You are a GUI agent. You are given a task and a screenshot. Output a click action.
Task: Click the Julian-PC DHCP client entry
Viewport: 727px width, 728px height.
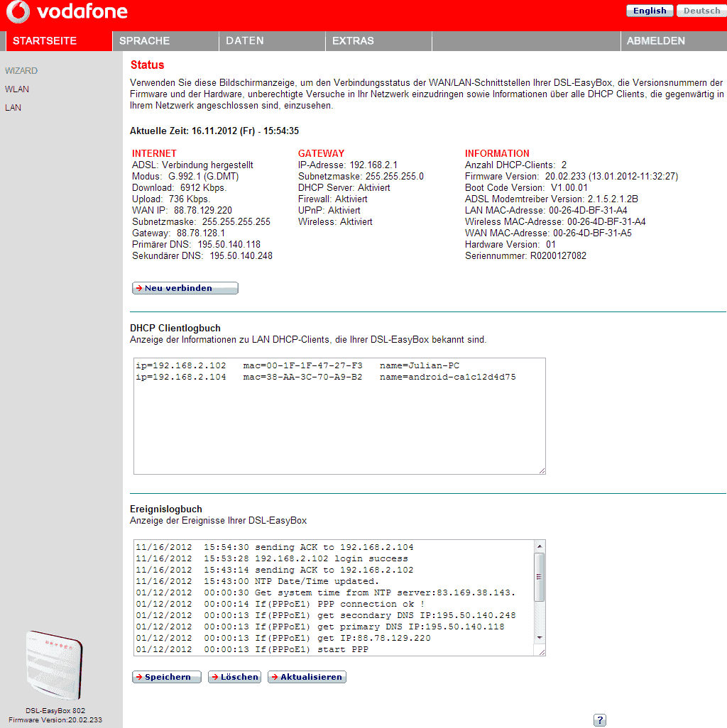(297, 366)
